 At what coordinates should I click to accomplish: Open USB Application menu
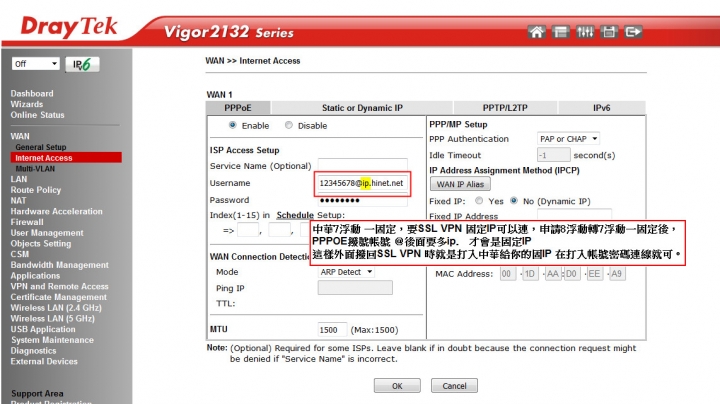(43, 329)
